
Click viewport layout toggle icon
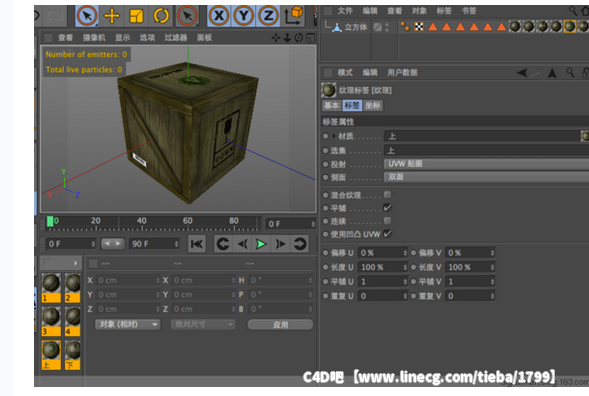click(x=310, y=38)
